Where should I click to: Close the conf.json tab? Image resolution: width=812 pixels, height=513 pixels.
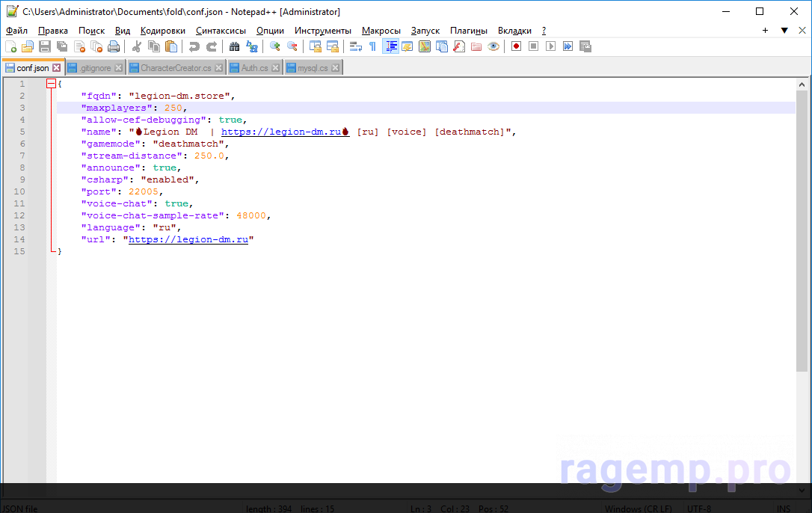click(56, 68)
